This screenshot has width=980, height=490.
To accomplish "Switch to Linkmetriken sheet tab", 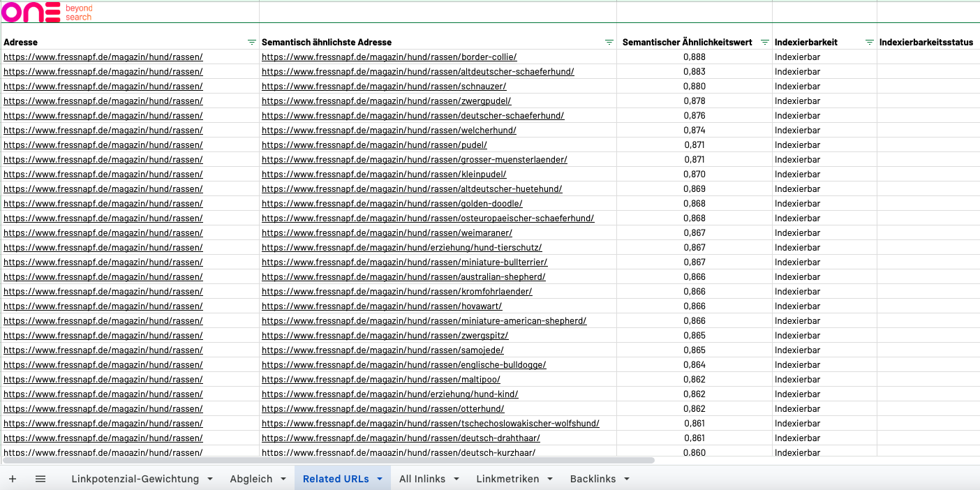I will [508, 479].
